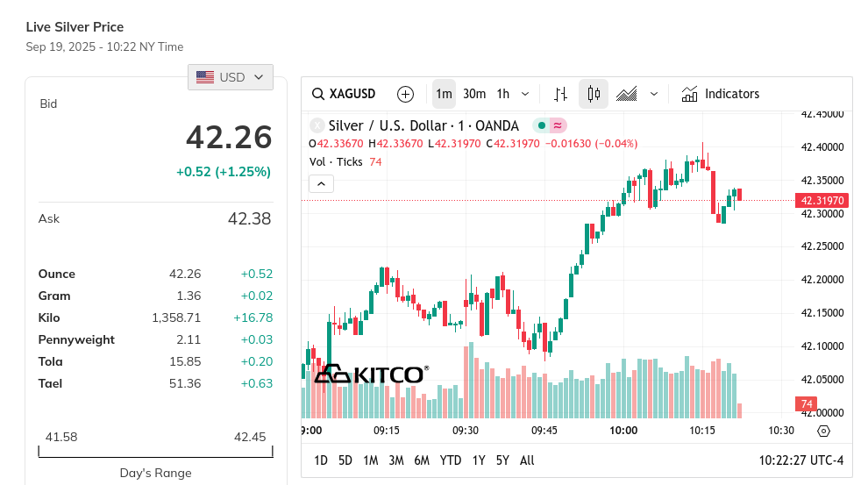
Task: Switch range to 3M
Action: point(395,460)
